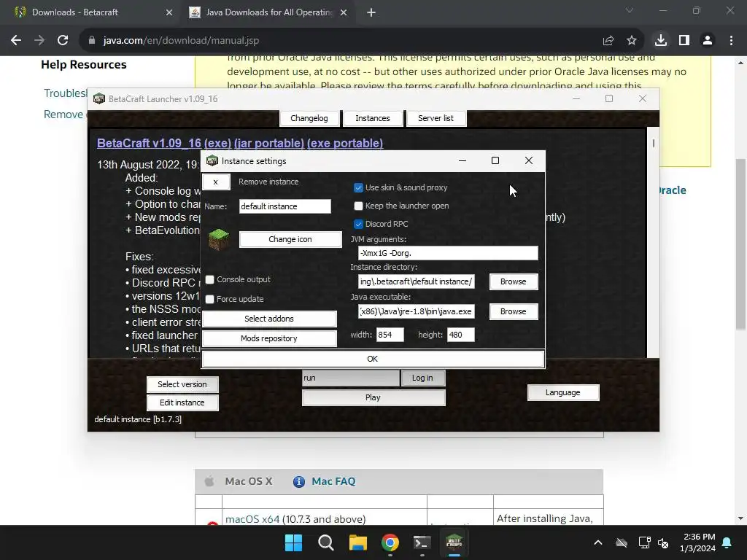Viewport: 747px width, 560px height.
Task: Click the JVM arguments field
Action: click(448, 253)
